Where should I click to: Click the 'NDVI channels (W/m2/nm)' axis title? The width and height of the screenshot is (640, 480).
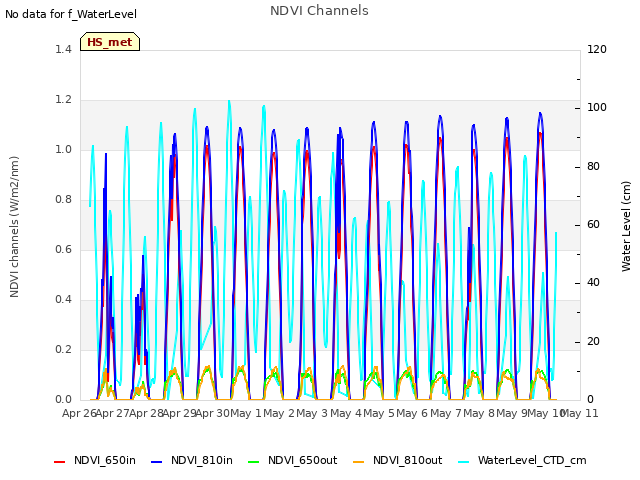(14, 227)
